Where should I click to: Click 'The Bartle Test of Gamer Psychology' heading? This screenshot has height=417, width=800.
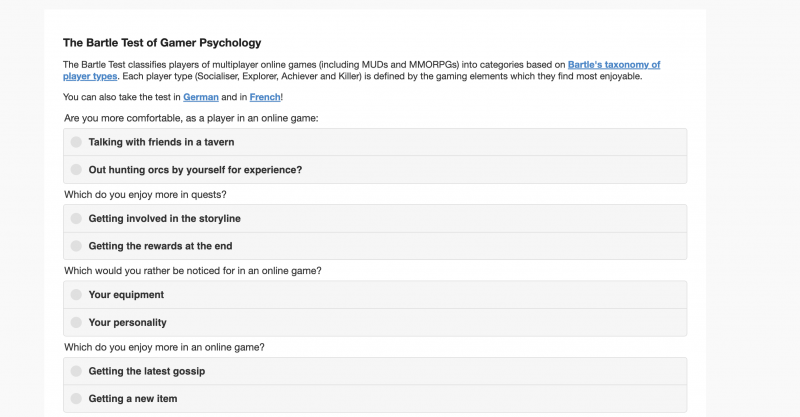(x=162, y=43)
